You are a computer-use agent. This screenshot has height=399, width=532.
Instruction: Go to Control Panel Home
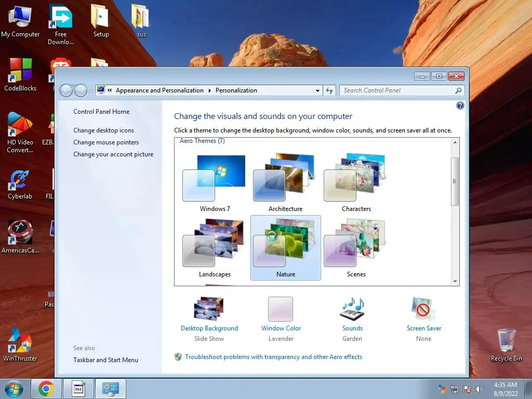pyautogui.click(x=101, y=112)
